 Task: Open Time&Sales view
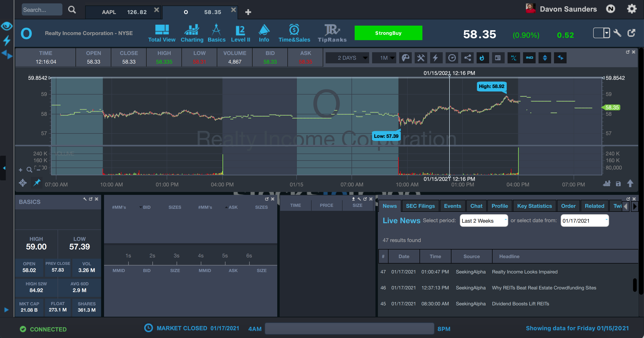[x=294, y=33]
